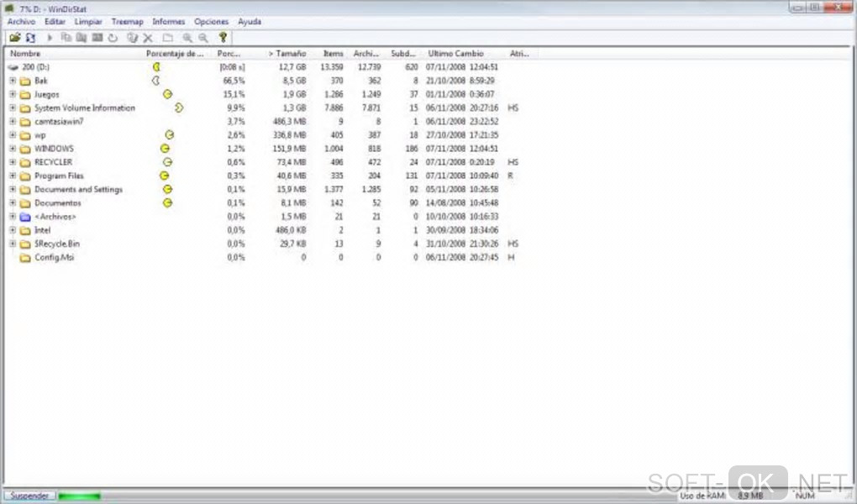Click the drive icon of 200 (D:)

pyautogui.click(x=13, y=67)
